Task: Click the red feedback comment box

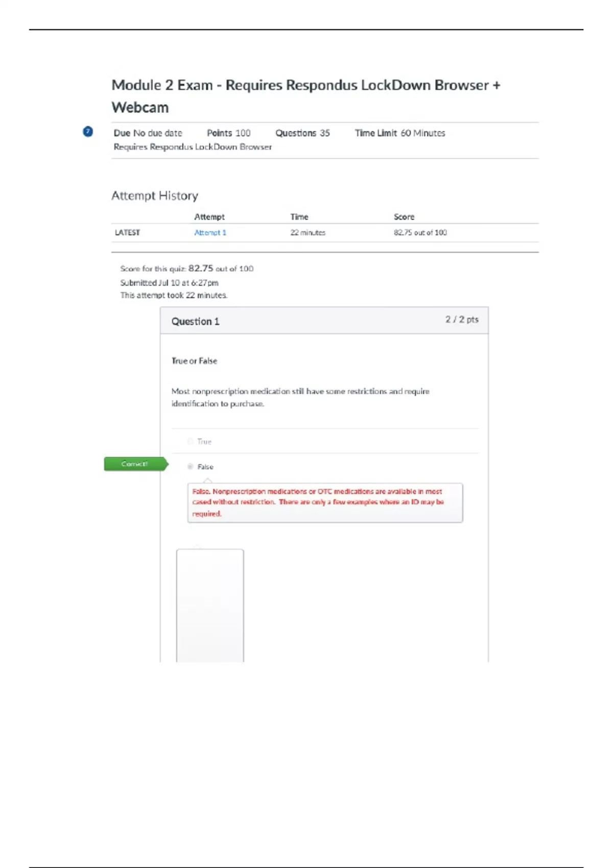Action: point(325,502)
